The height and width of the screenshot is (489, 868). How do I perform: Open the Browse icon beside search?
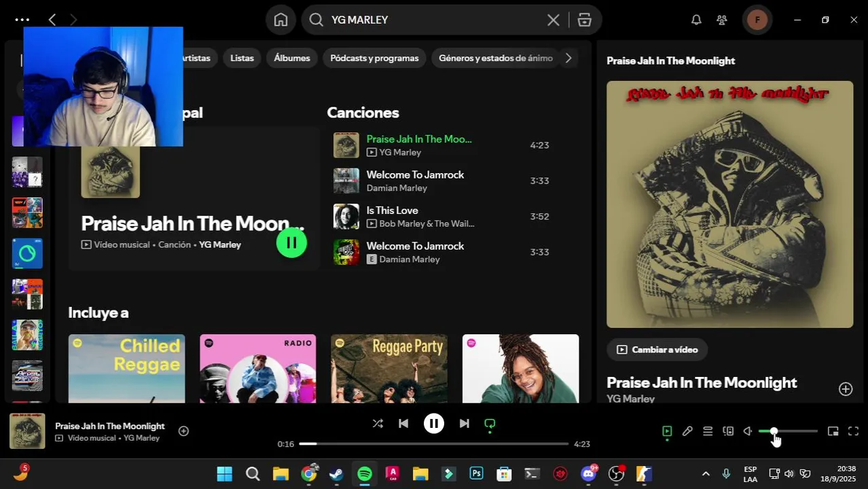point(585,20)
